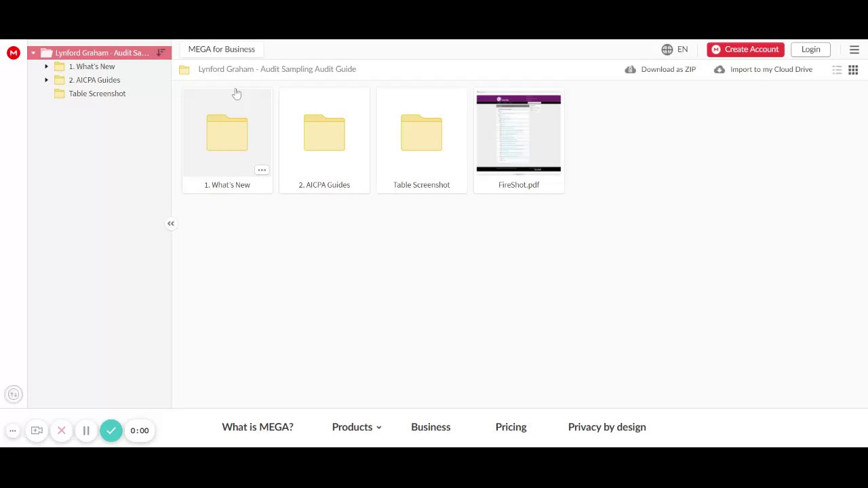868x488 pixels.
Task: Collapse the left sidebar with double-chevron
Action: click(171, 224)
